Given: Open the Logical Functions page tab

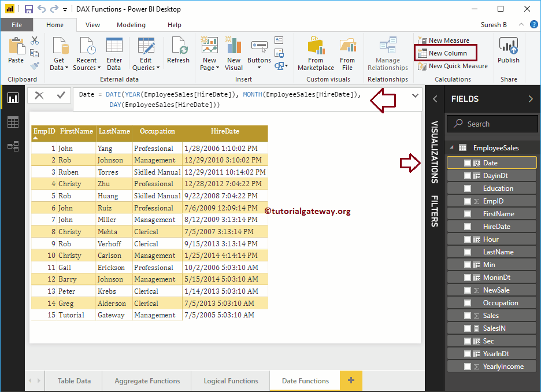Looking at the screenshot, I should tap(230, 380).
